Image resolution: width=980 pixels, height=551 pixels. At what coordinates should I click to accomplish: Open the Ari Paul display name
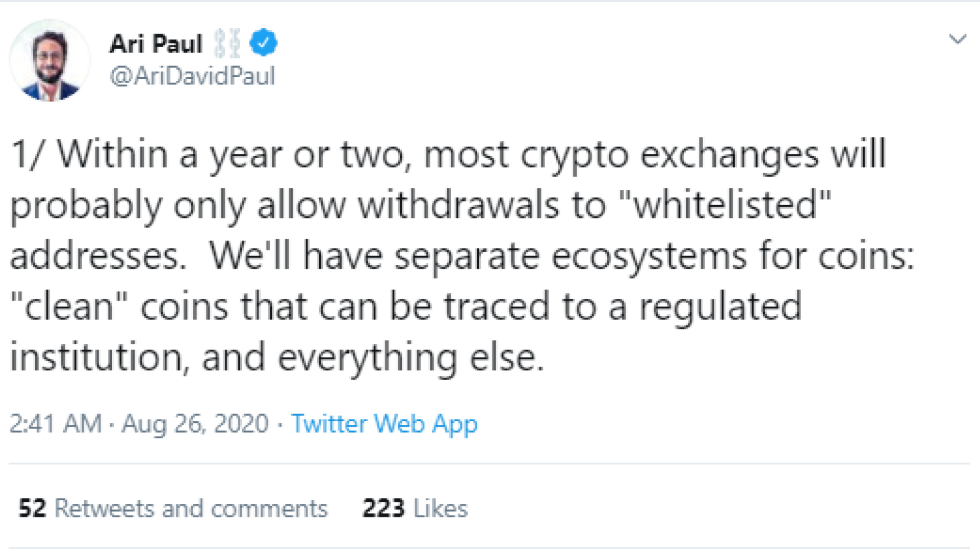156,43
